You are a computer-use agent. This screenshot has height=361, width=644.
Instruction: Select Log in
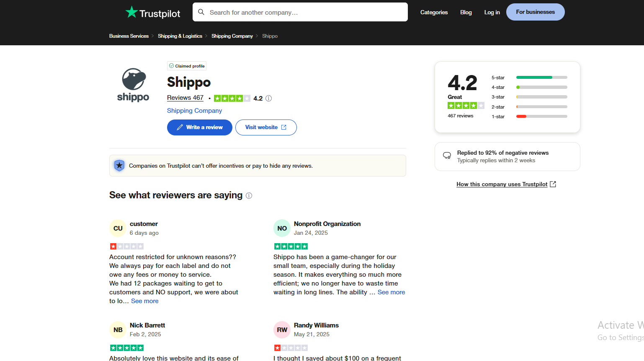[492, 12]
